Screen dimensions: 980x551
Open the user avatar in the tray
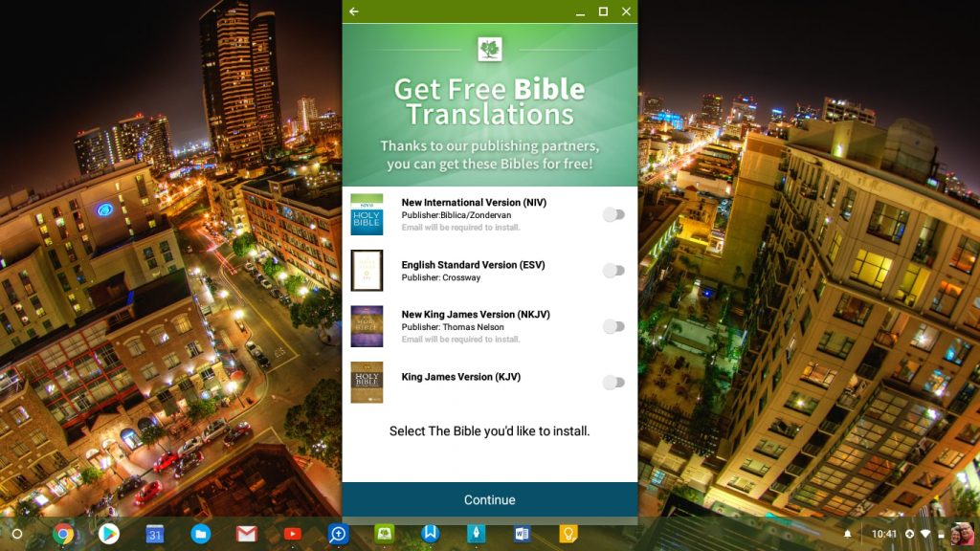(962, 534)
